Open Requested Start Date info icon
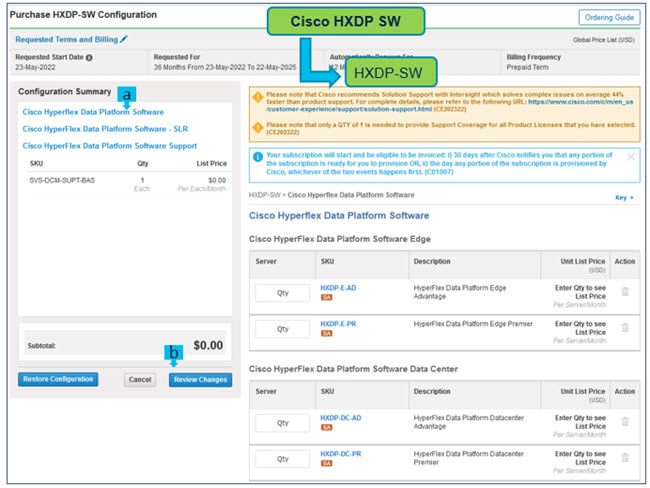Viewport: 650px width, 488px height. 89,58
